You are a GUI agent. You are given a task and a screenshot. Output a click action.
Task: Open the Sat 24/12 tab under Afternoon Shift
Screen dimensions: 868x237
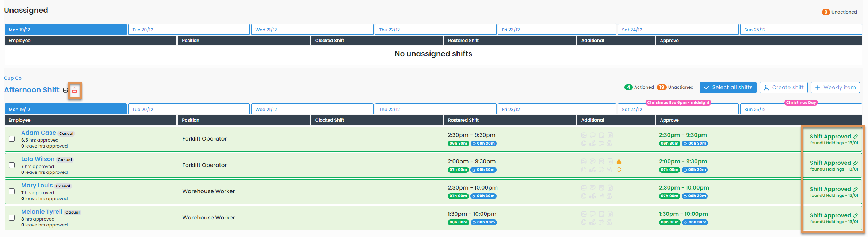(678, 109)
